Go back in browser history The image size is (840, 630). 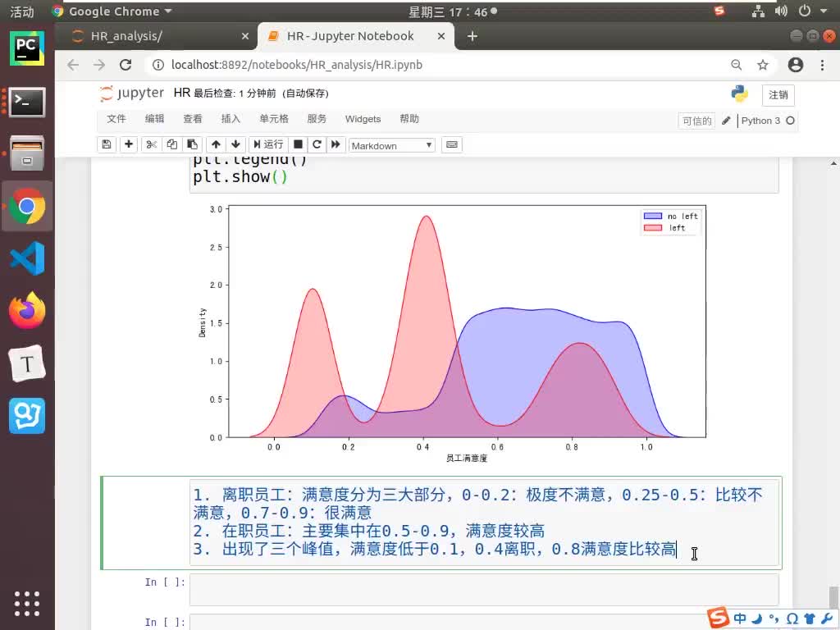pos(73,65)
